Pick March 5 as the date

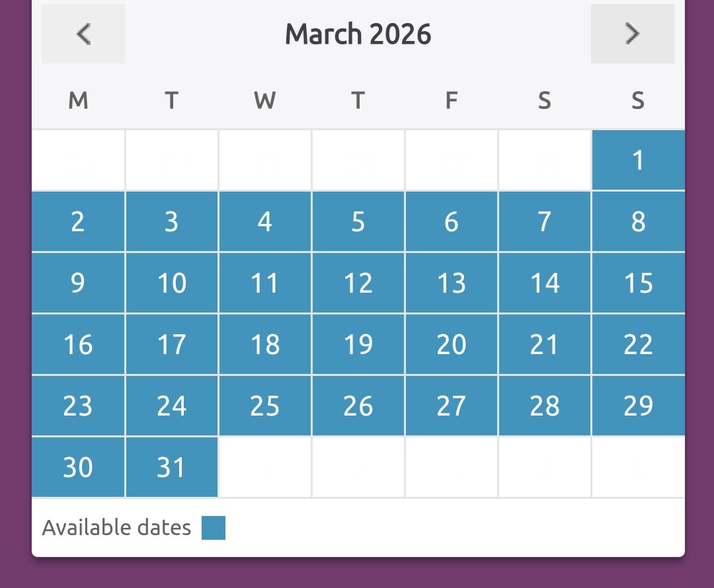(358, 222)
